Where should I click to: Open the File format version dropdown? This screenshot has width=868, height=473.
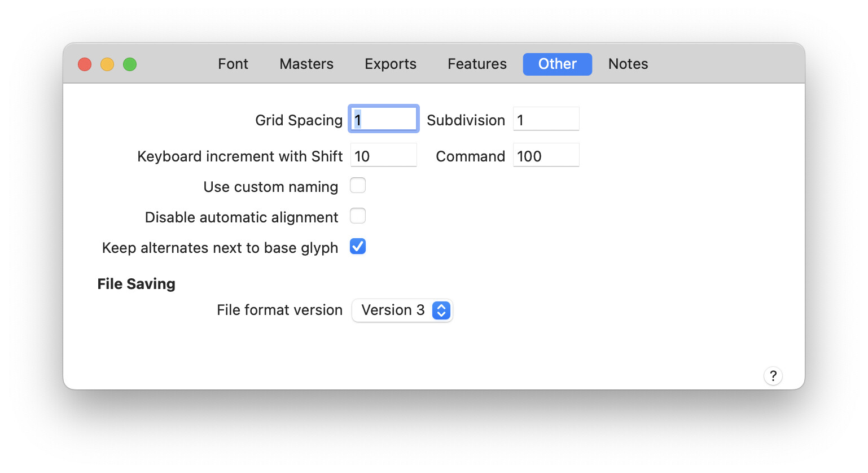point(401,310)
